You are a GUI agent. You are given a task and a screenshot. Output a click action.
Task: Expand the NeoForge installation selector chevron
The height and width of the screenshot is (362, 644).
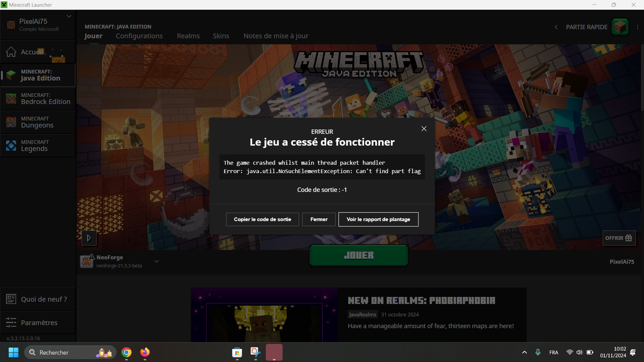tap(156, 261)
